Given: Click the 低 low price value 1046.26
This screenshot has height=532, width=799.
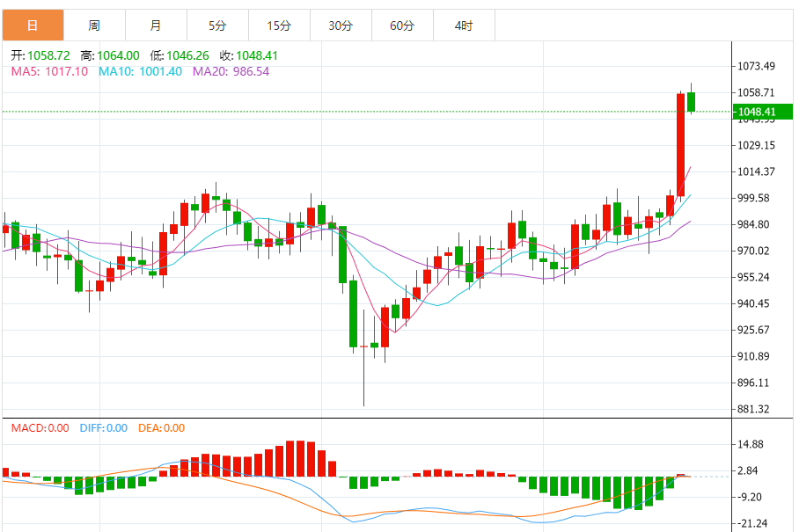Looking at the screenshot, I should click(x=187, y=55).
